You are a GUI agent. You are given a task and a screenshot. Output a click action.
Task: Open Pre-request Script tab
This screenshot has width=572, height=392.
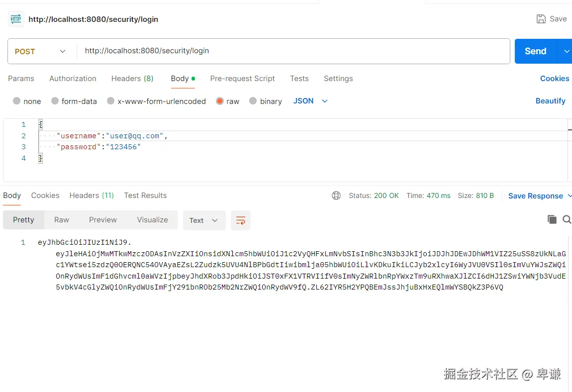click(x=243, y=79)
